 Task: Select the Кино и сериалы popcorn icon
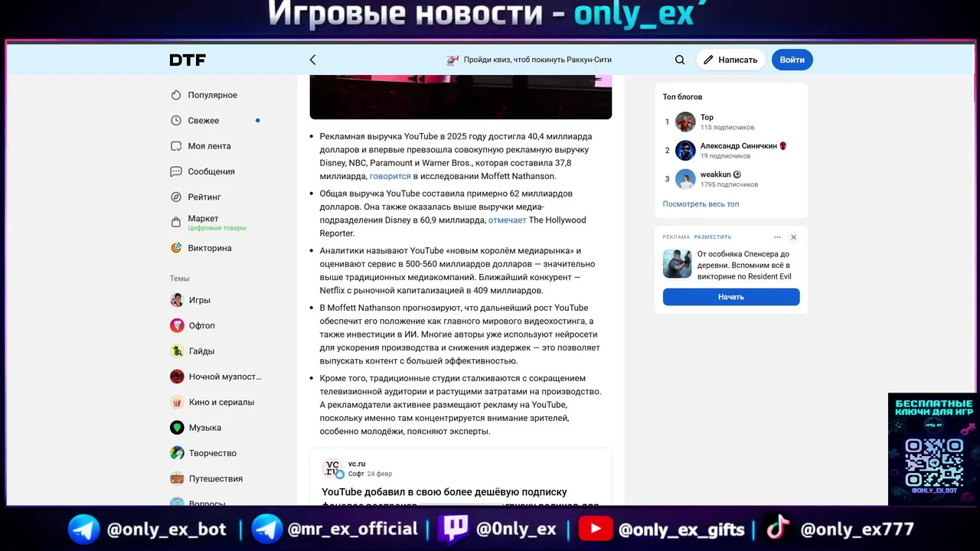tap(177, 402)
